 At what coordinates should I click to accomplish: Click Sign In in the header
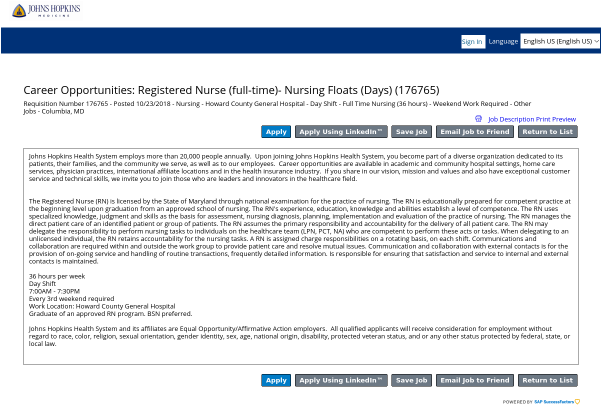(472, 42)
